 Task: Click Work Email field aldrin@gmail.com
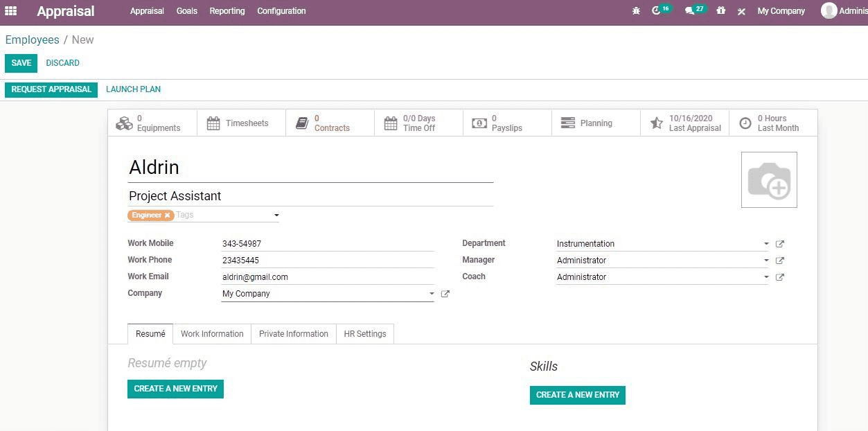tap(328, 277)
